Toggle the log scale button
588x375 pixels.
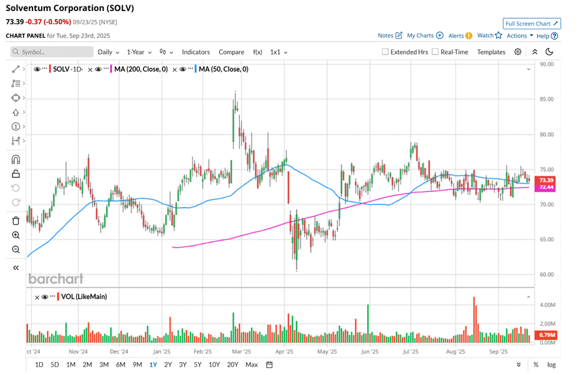[551, 365]
